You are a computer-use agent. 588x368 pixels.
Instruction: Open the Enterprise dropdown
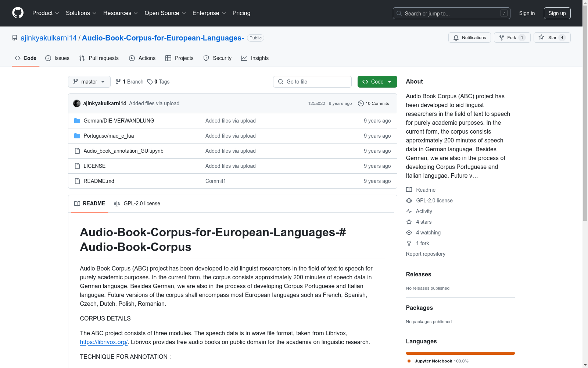(209, 13)
